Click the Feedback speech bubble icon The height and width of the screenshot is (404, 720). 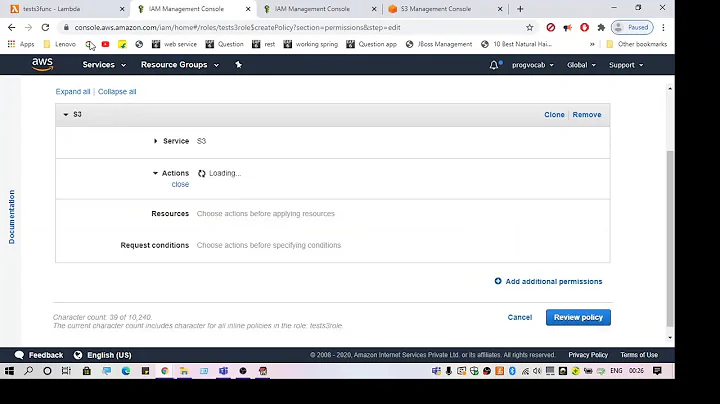19,355
